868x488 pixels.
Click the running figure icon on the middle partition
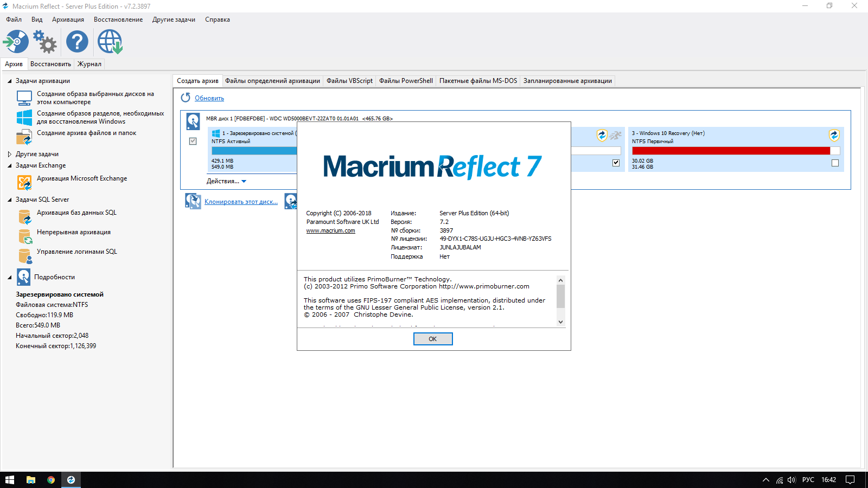click(615, 135)
